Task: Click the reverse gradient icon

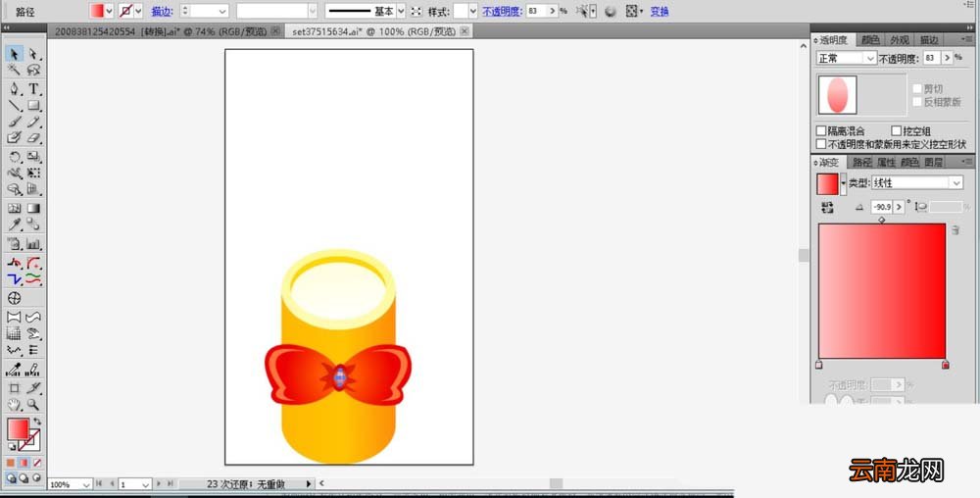Action: click(827, 208)
